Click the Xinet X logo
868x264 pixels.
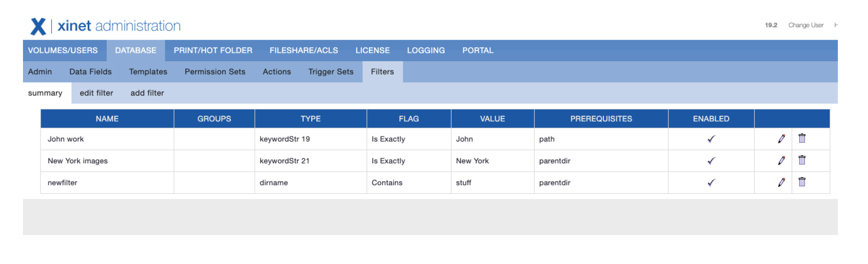tap(38, 26)
